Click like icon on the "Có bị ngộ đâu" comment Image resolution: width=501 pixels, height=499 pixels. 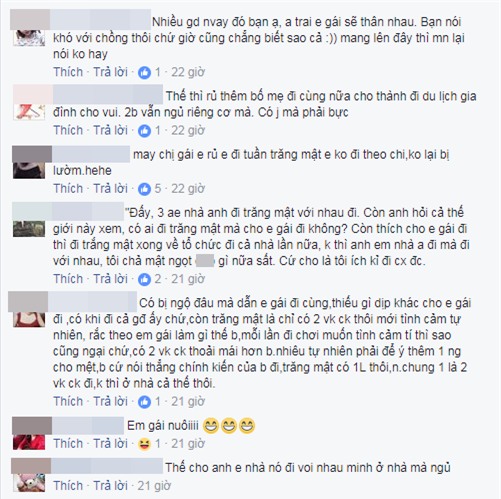click(x=144, y=402)
